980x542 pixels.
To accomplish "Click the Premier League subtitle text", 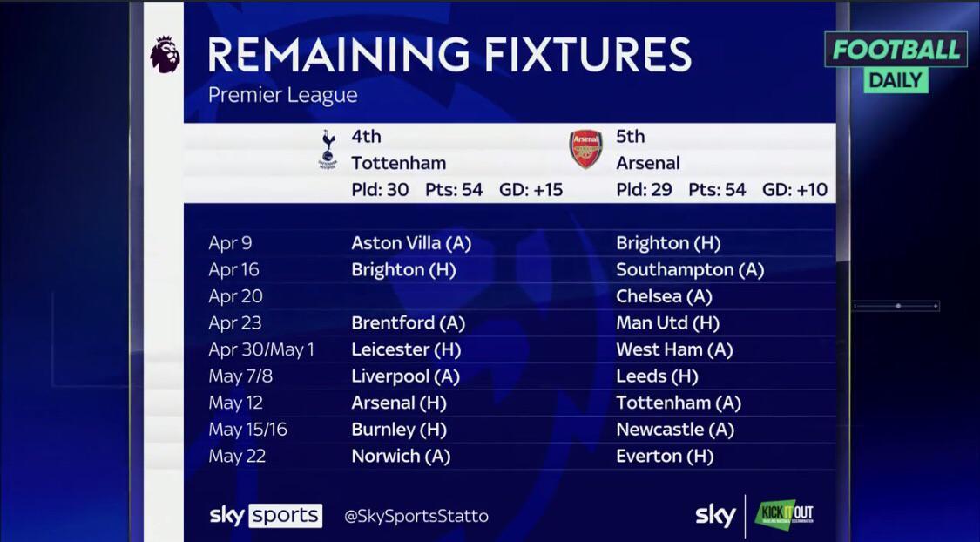I will (x=282, y=95).
